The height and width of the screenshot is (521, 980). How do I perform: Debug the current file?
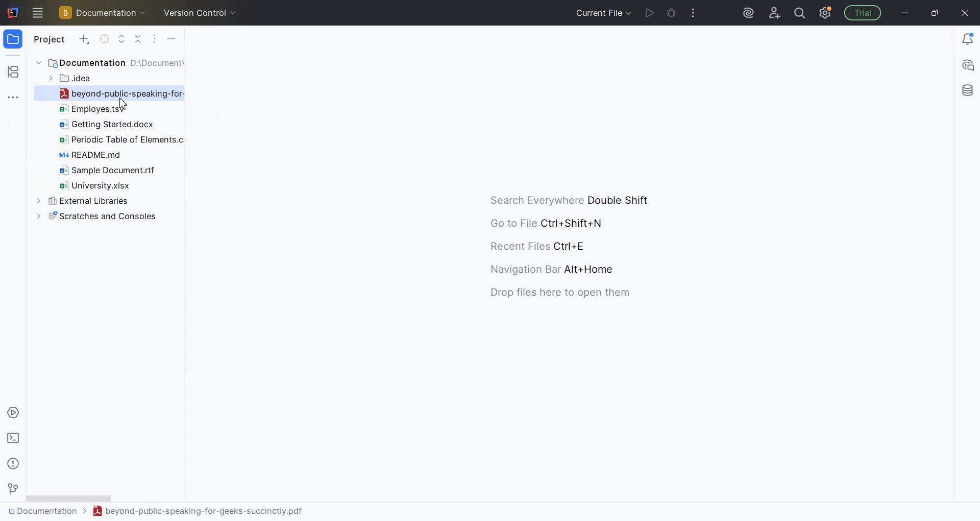672,13
